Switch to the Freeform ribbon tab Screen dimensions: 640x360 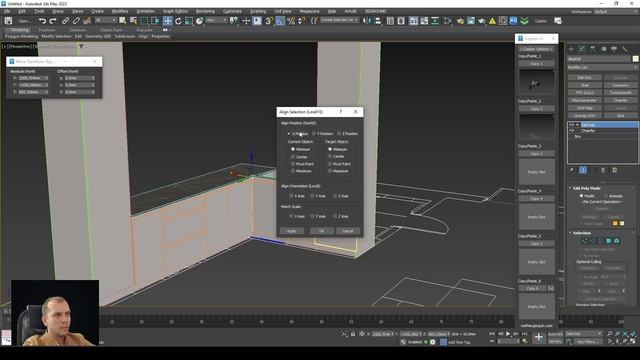[47, 30]
